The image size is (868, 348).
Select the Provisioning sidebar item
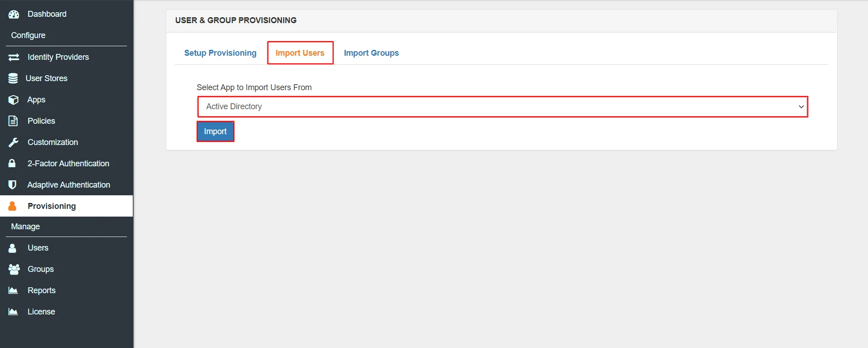tap(67, 206)
